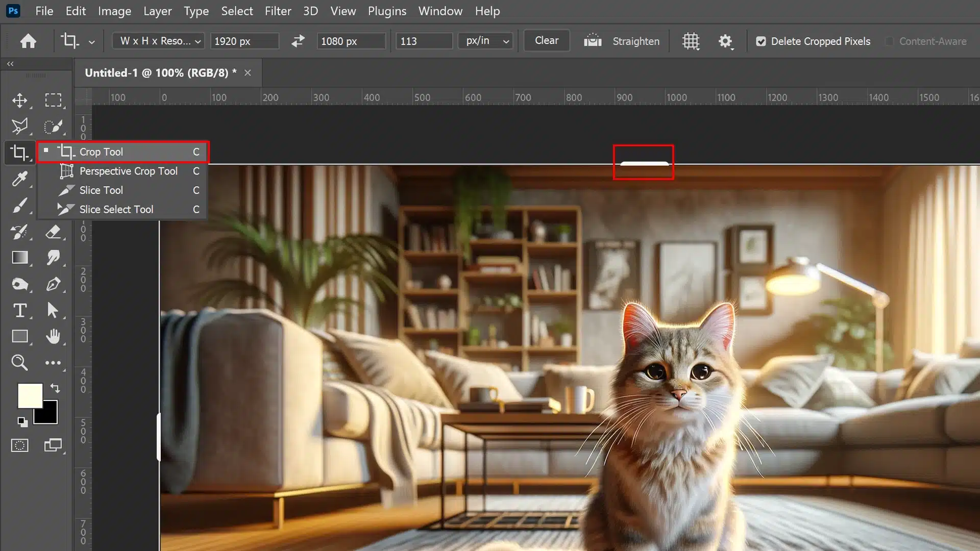Open additional crop settings gear
The width and height of the screenshot is (980, 551).
click(x=725, y=41)
